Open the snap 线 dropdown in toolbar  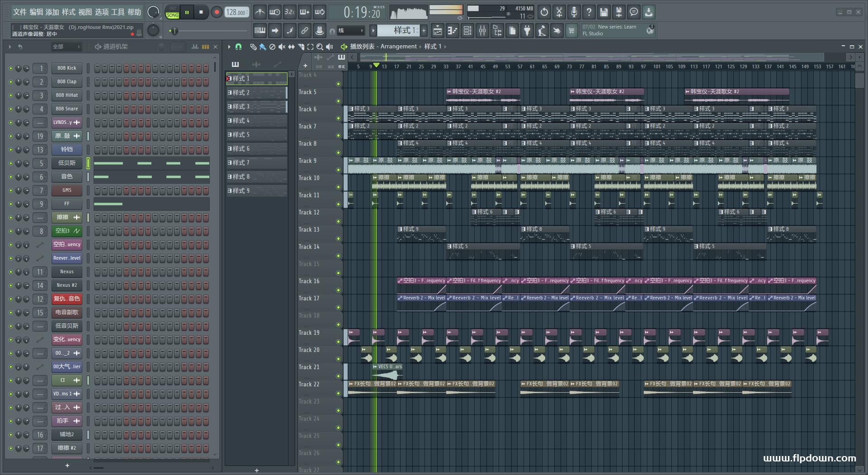tap(351, 31)
